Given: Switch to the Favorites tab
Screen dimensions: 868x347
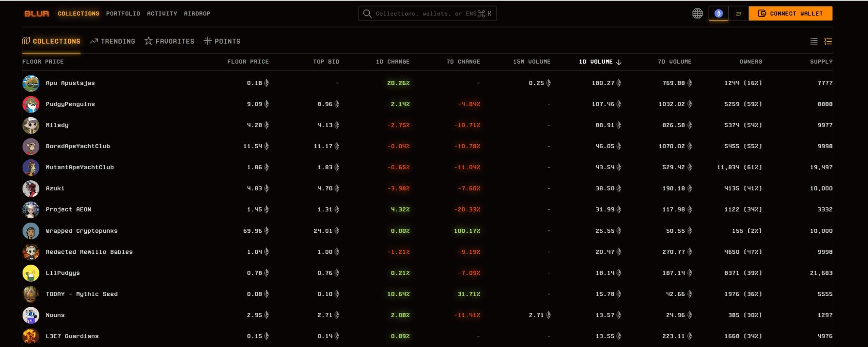Looking at the screenshot, I should pos(169,41).
